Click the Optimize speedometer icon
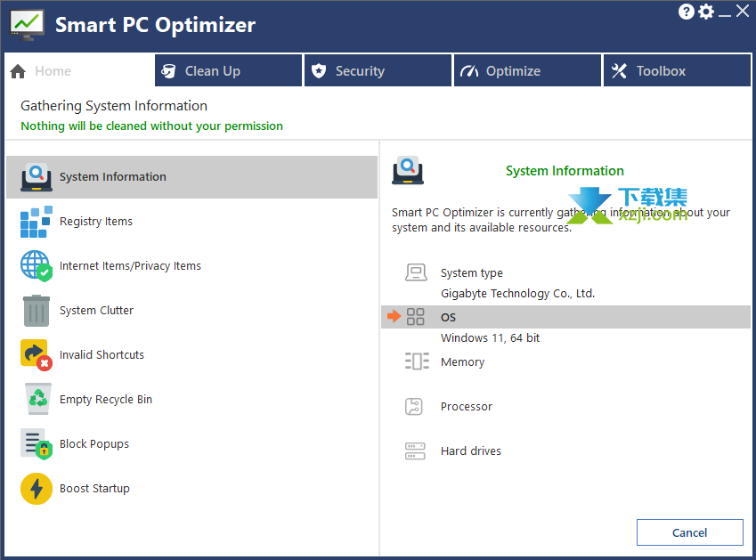Screen dimensions: 756x560 469,71
